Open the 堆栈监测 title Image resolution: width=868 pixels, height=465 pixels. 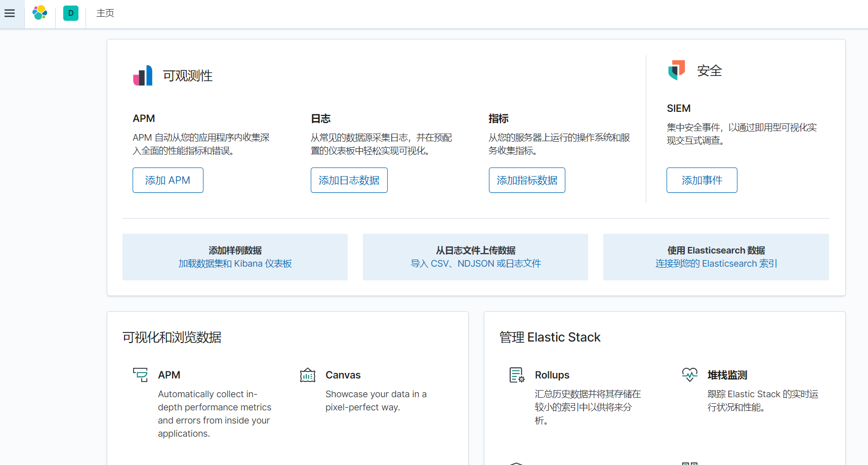tap(727, 375)
